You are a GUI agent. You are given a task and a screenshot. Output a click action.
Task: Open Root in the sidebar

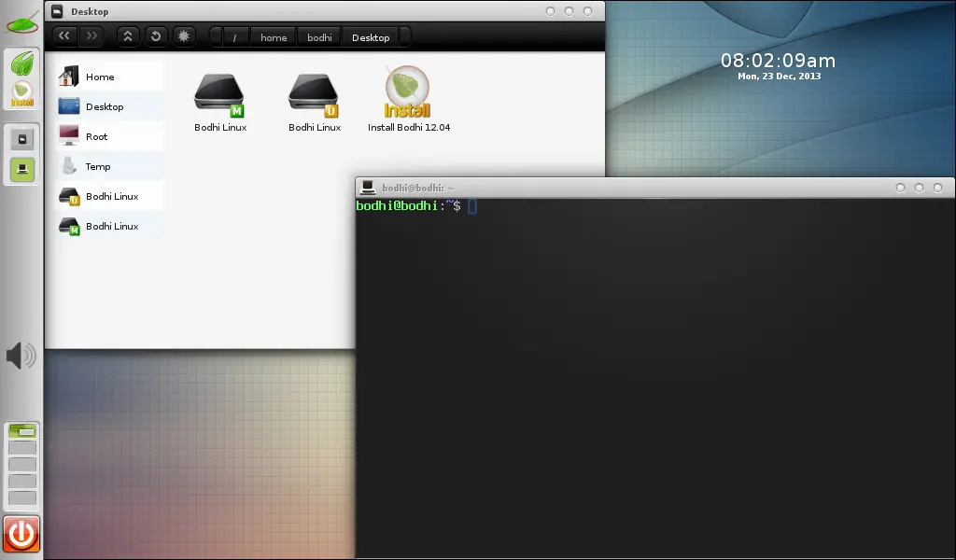tap(109, 136)
